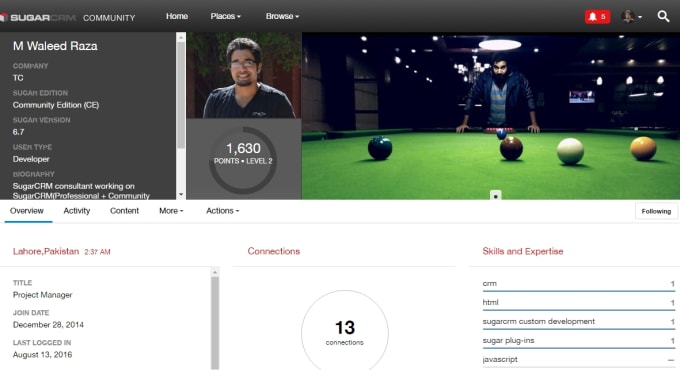680x370 pixels.
Task: Click the profile panel scroll up arrow
Action: pyautogui.click(x=181, y=38)
